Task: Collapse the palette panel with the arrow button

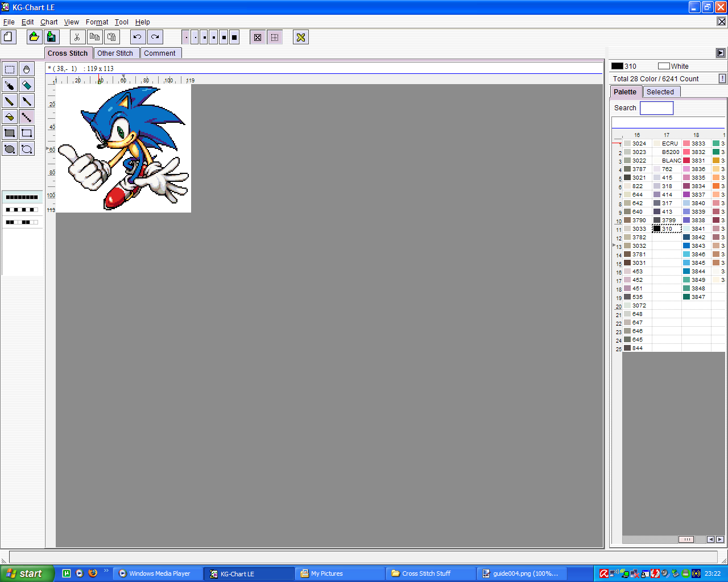Action: coord(721,53)
